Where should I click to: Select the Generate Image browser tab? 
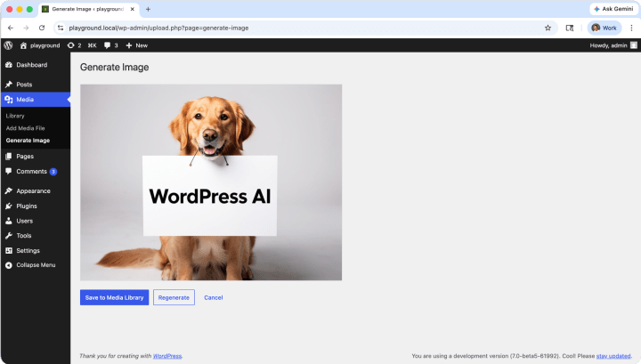(89, 9)
